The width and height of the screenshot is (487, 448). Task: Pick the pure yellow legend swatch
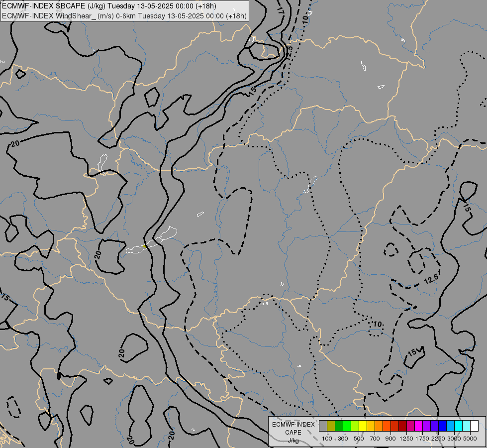363,426
